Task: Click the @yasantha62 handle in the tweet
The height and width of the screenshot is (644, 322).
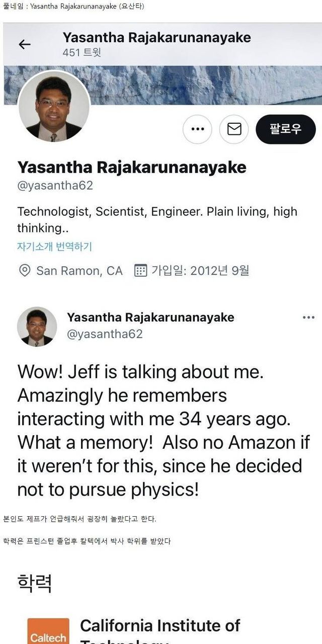Action: tap(105, 334)
